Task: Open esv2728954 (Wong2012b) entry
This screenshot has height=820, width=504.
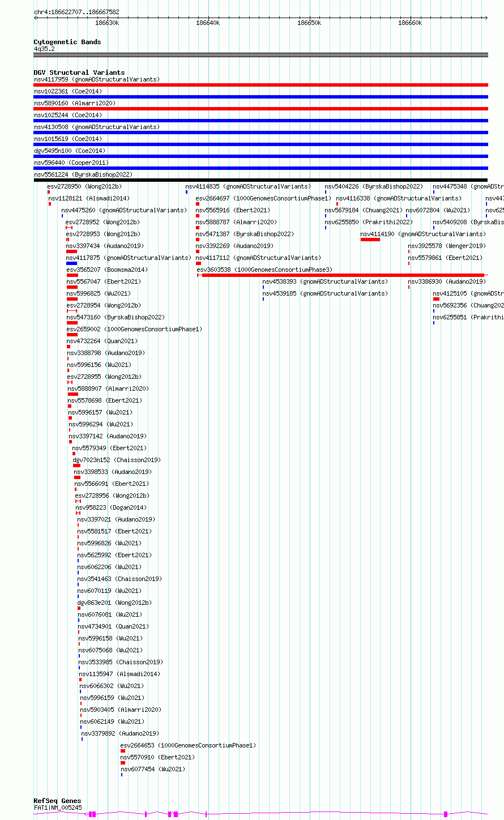Action: 104,305
